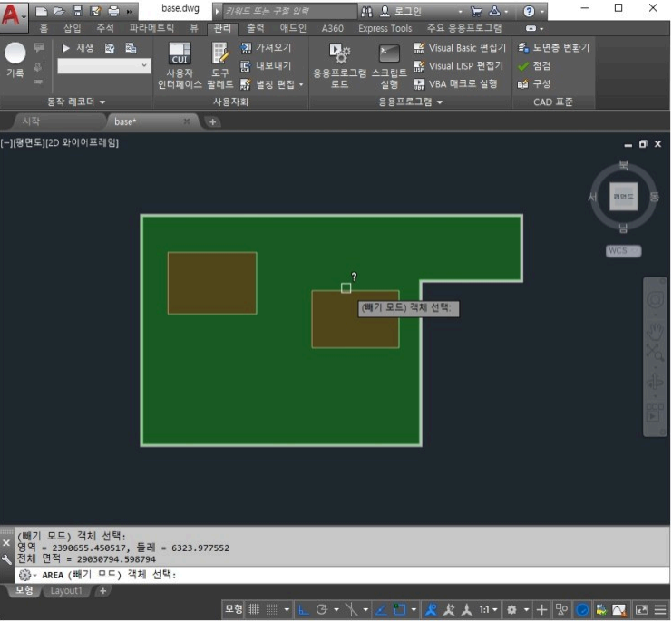
Task: Toggle object snap tracking angle icon
Action: coord(381,609)
